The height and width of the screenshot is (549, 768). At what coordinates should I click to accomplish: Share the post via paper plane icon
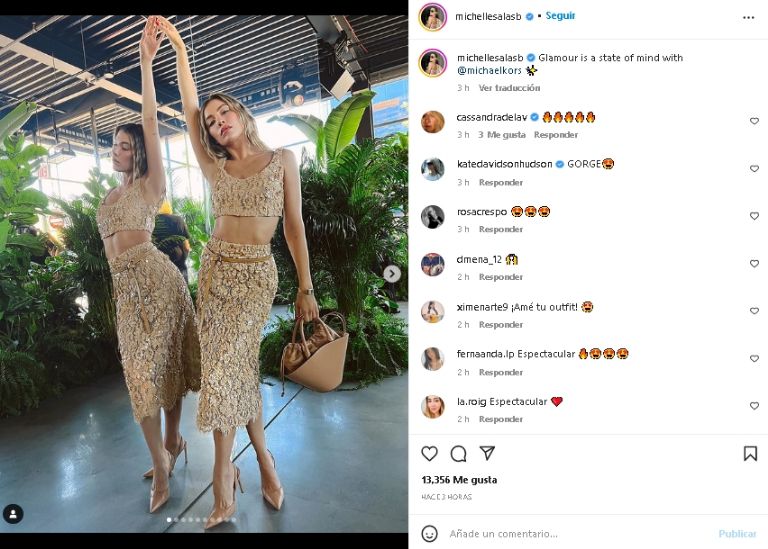pos(487,453)
